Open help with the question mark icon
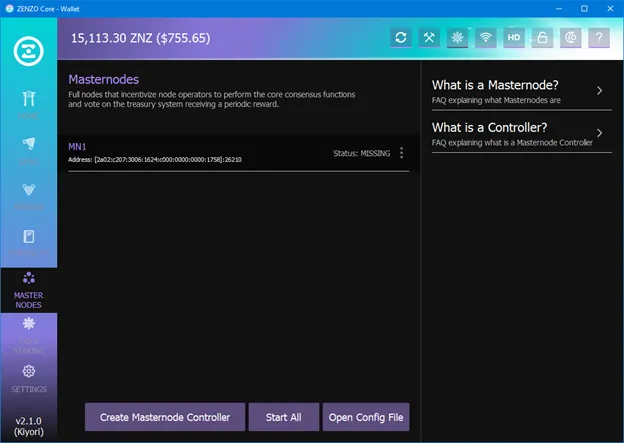This screenshot has width=624, height=443. (599, 37)
